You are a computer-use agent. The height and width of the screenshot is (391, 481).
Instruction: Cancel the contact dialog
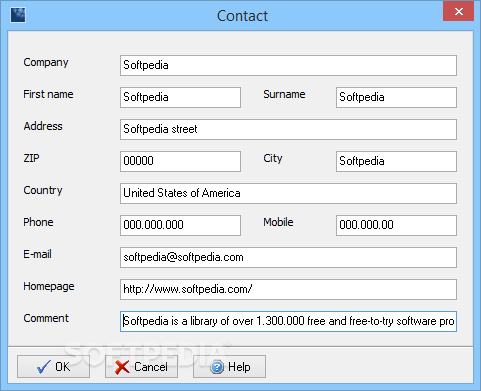coord(141,366)
